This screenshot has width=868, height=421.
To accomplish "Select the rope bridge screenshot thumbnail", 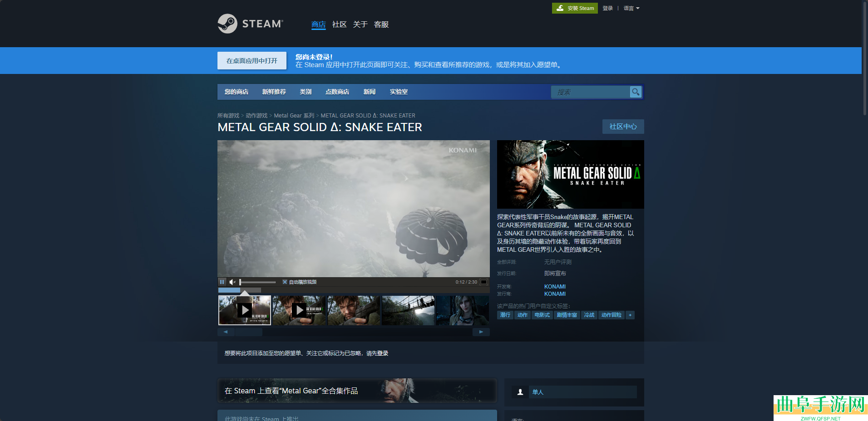I will tap(409, 310).
